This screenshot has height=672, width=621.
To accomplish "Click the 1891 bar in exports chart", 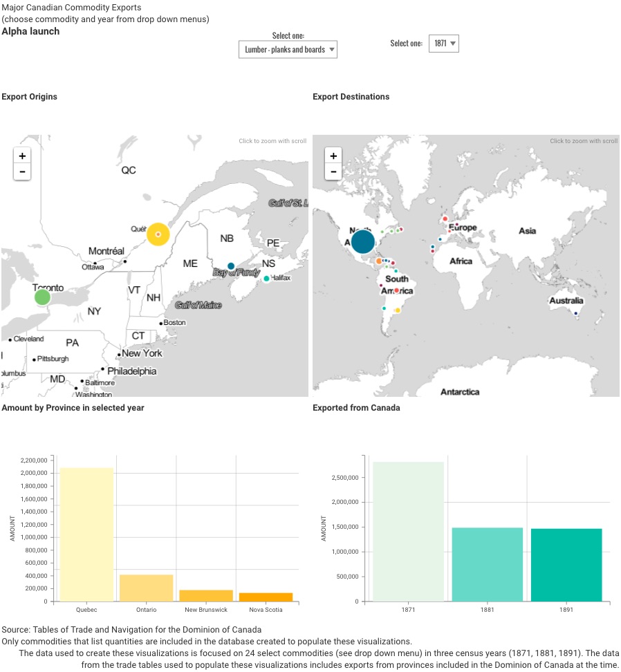I will point(566,564).
